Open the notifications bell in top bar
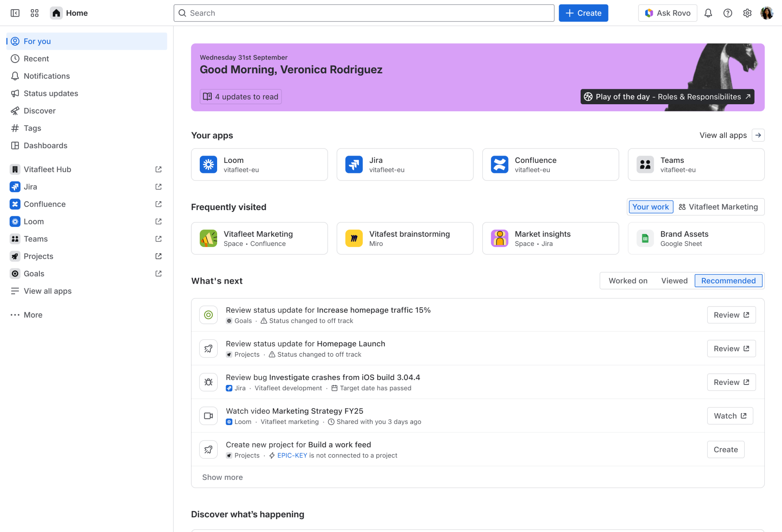Image resolution: width=782 pixels, height=532 pixels. click(708, 13)
